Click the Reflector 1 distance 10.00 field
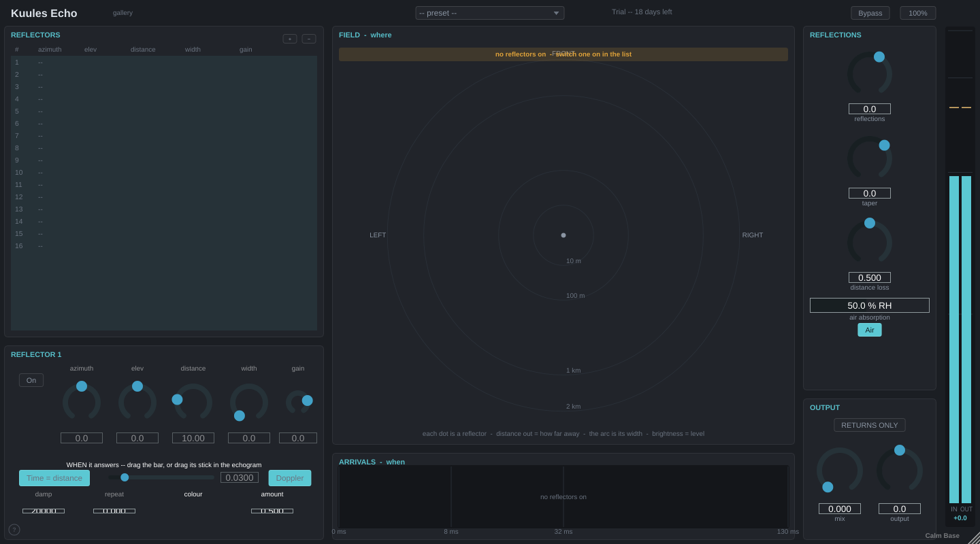The width and height of the screenshot is (980, 544). [193, 438]
